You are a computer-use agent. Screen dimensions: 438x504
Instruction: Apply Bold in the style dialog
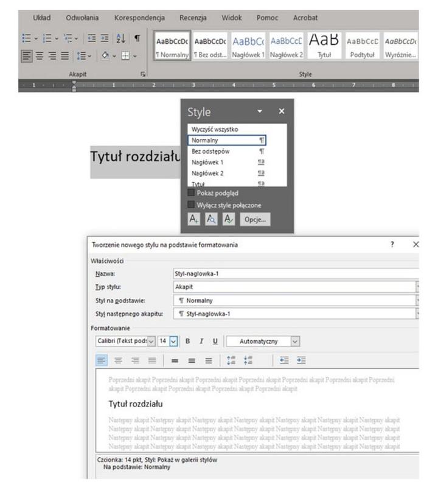(x=187, y=341)
